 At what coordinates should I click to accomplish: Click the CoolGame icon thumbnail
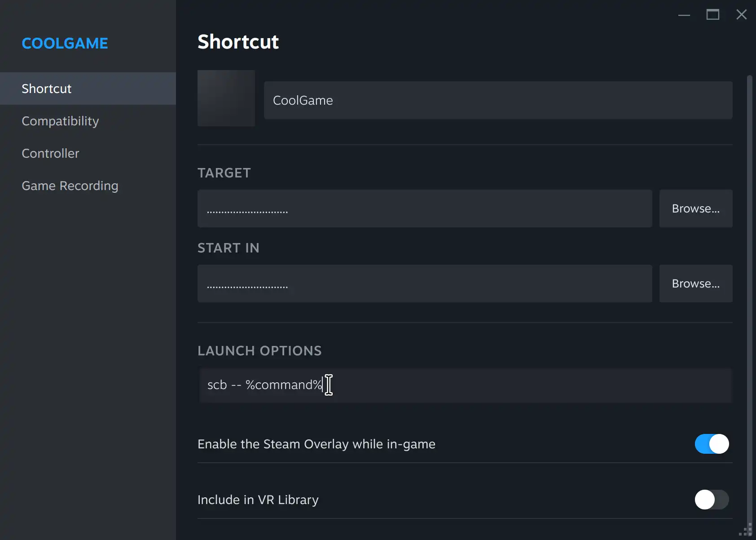pyautogui.click(x=226, y=98)
